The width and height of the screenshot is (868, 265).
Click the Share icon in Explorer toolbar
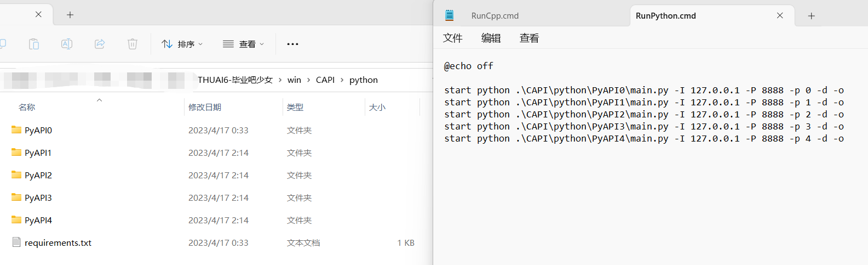tap(100, 44)
